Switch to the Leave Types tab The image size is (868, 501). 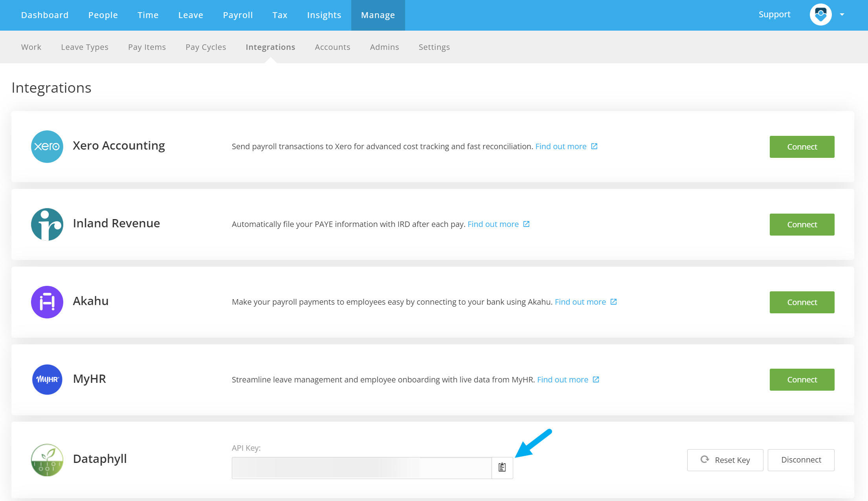[84, 47]
